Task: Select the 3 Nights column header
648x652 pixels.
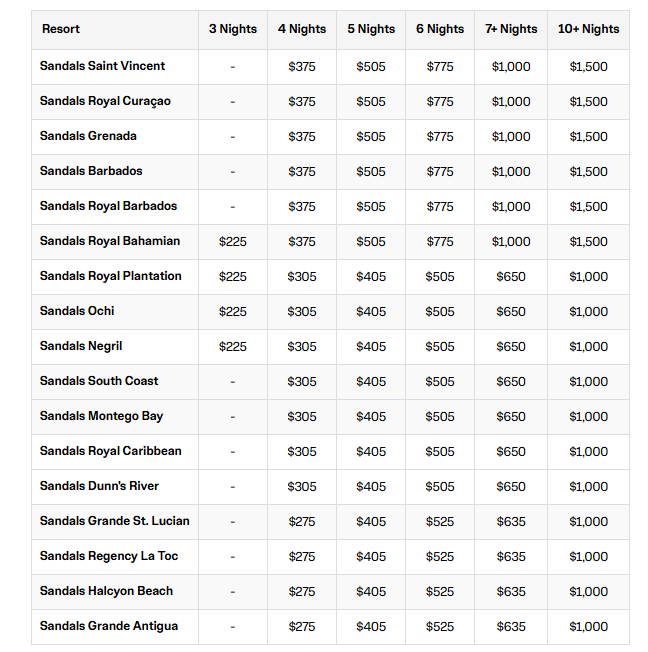Action: tap(233, 29)
